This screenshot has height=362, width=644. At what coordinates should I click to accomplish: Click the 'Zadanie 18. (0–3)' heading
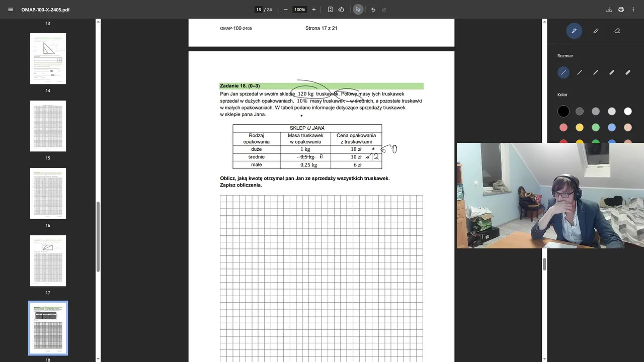click(239, 86)
